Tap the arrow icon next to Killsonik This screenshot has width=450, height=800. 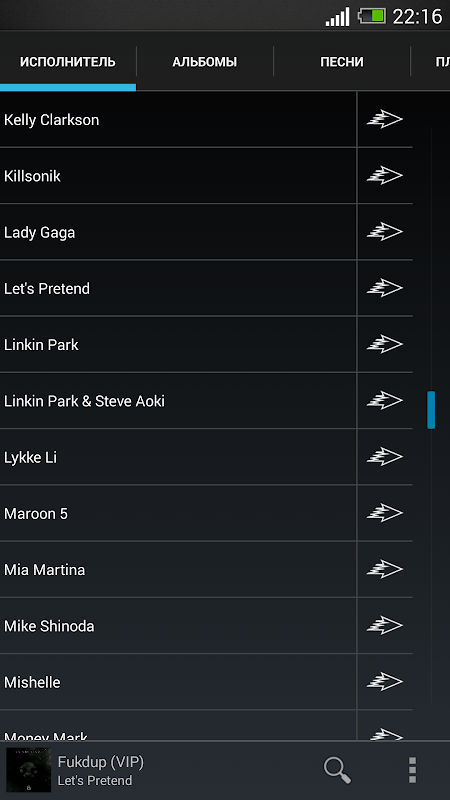click(385, 176)
